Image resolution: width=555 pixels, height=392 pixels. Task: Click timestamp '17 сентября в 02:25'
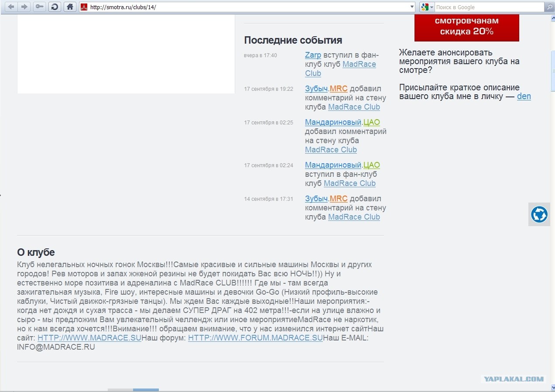tap(269, 123)
